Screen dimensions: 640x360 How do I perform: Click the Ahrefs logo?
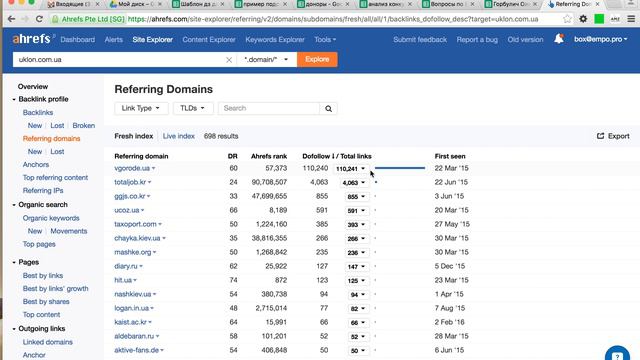[33, 39]
